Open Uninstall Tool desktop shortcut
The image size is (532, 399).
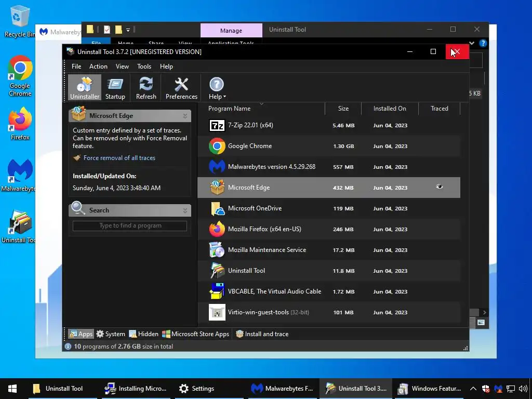pos(19,227)
